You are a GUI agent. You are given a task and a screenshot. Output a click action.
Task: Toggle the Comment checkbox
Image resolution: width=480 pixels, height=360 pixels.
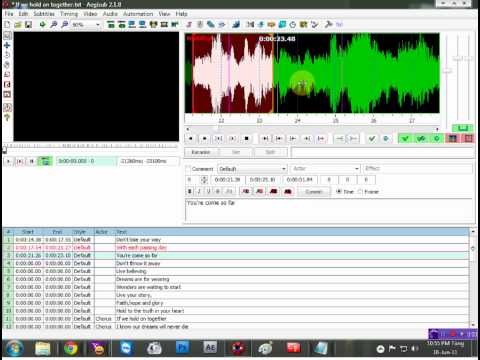188,169
